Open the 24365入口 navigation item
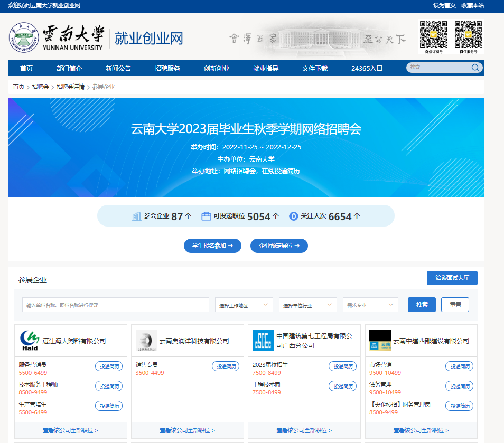The height and width of the screenshot is (443, 504). 367,68
